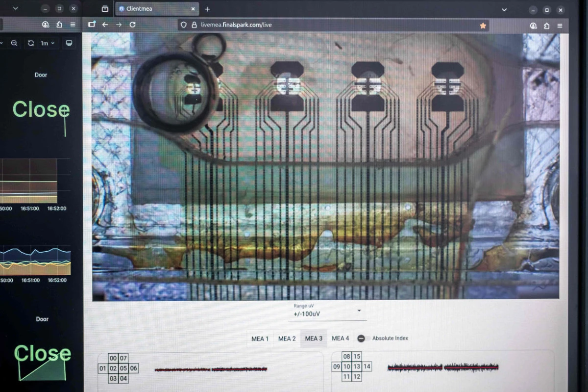Go back in the Clientmea window
The height and width of the screenshot is (392, 588).
pos(105,25)
